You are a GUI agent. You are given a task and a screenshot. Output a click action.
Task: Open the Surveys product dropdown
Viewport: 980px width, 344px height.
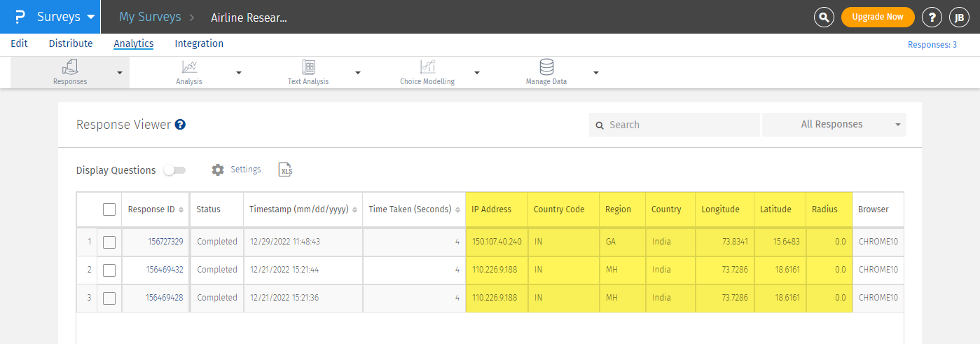point(65,17)
